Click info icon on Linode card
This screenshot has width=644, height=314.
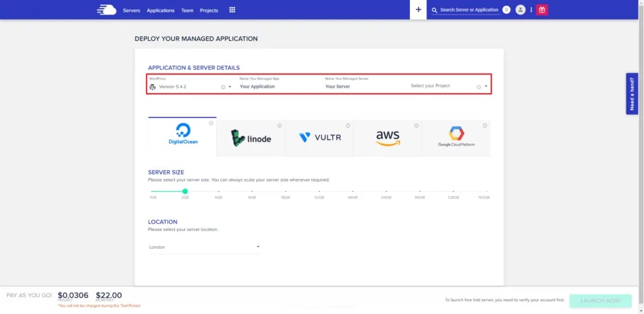click(x=279, y=126)
